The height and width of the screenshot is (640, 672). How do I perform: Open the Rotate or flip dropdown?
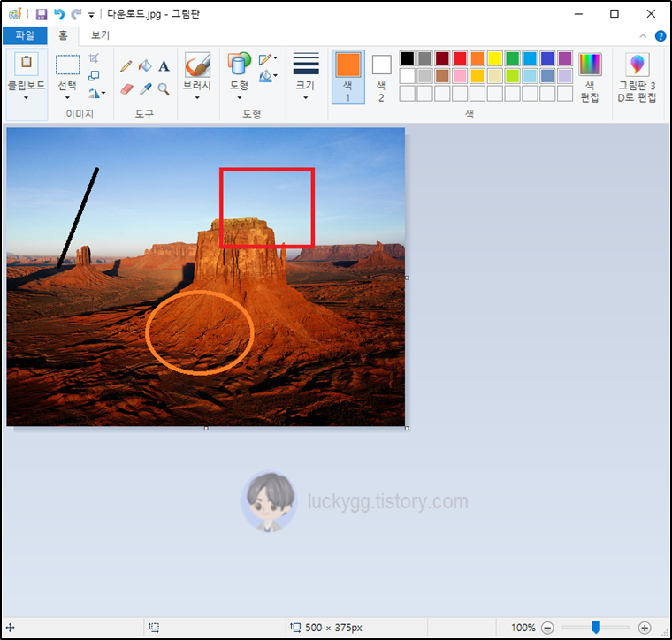click(97, 93)
